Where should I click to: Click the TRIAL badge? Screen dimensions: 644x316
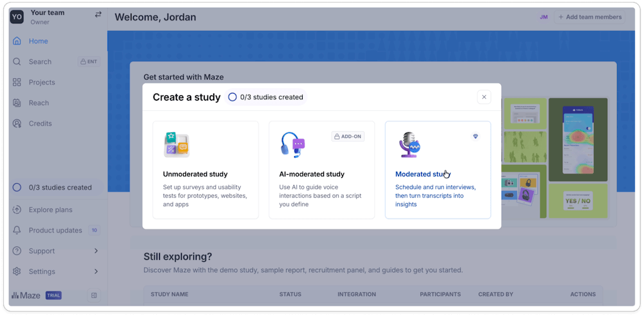point(53,295)
